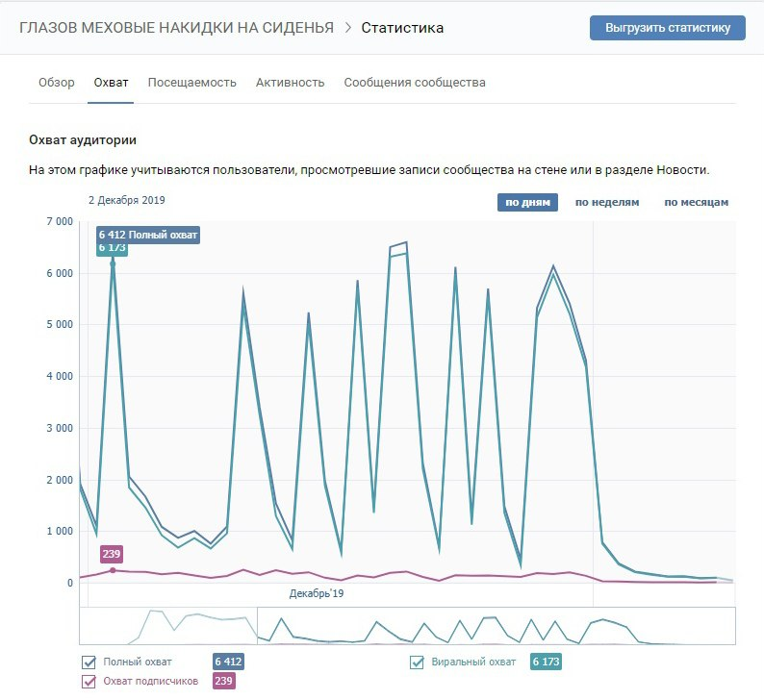Click the 6 412 Полный охват chart tooltip
The height and width of the screenshot is (700, 764).
(148, 235)
